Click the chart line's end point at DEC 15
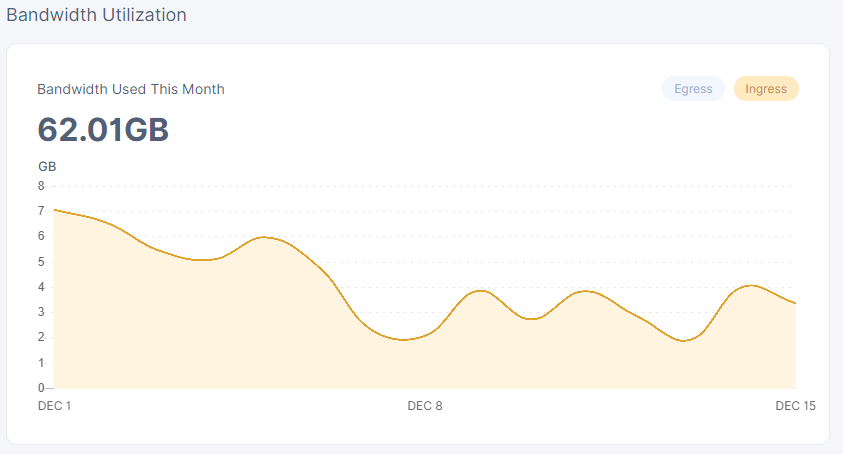The width and height of the screenshot is (843, 454). point(795,303)
